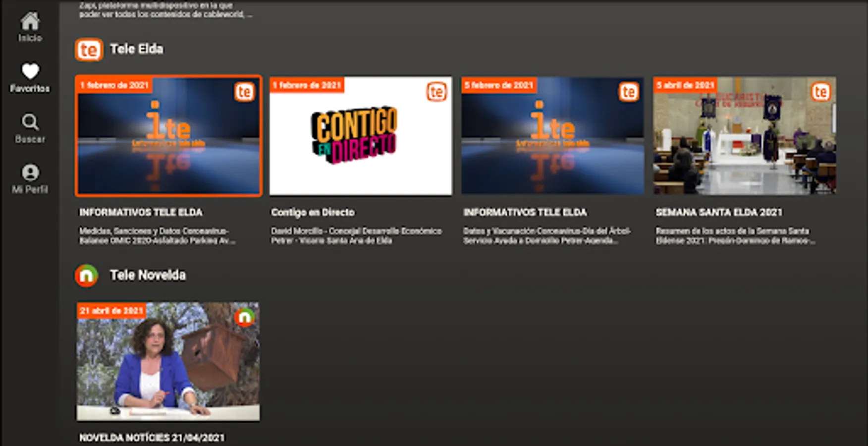Image resolution: width=868 pixels, height=446 pixels.
Task: Play the highlighted Informativos Tele Elda 1 febrero video
Action: pyautogui.click(x=168, y=136)
